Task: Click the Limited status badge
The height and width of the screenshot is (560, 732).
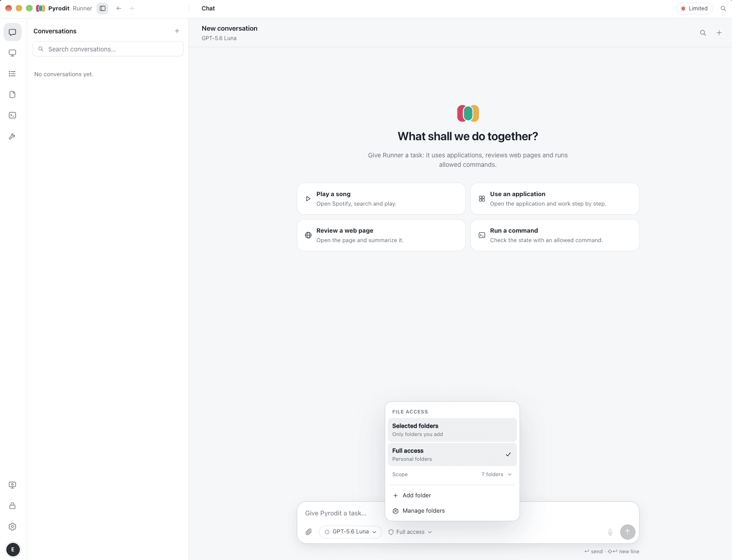Action: point(694,8)
